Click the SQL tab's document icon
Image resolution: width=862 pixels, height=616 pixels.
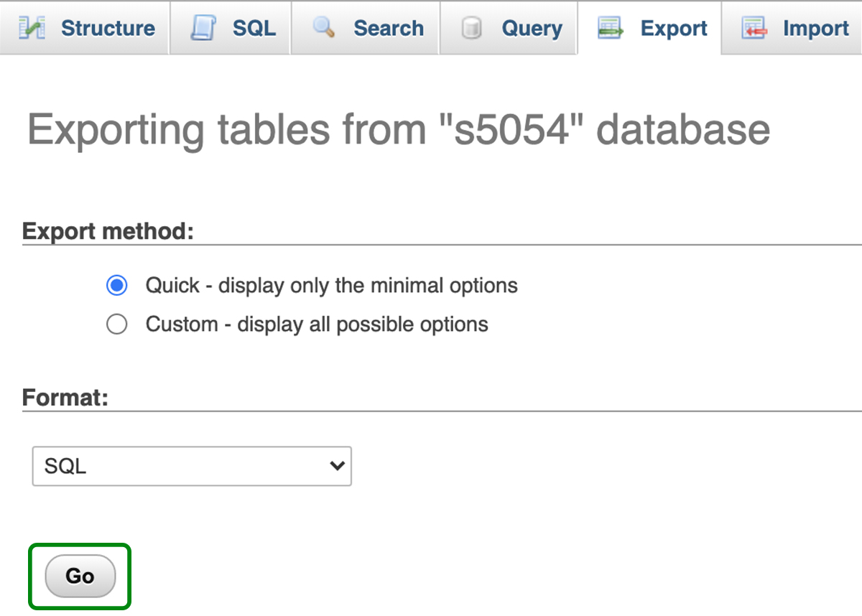point(203,28)
